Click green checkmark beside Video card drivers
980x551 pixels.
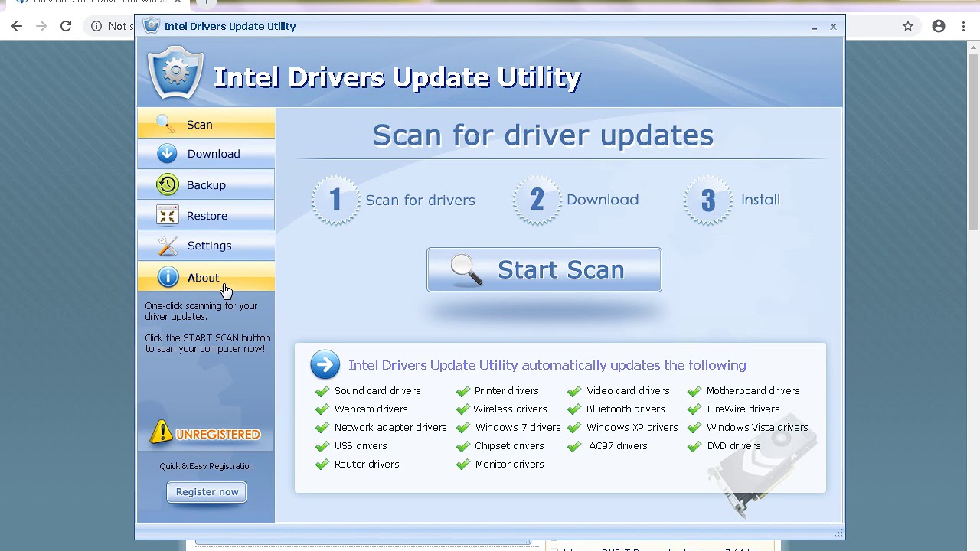point(574,391)
